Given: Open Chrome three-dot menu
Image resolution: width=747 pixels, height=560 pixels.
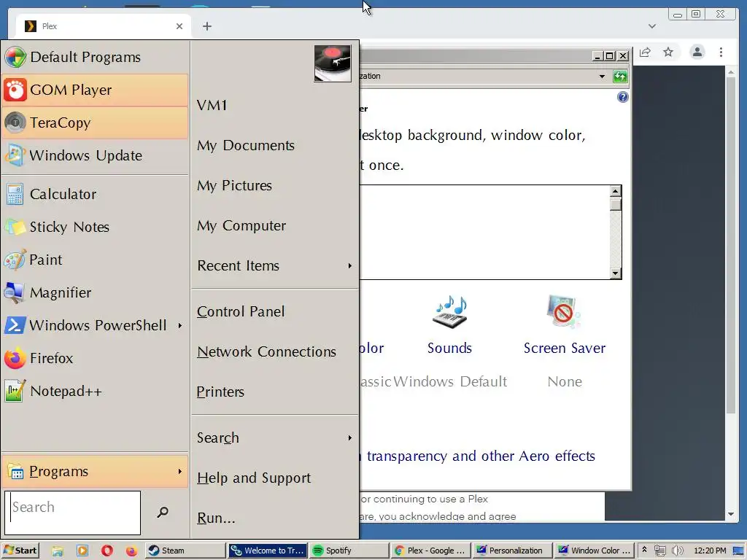Looking at the screenshot, I should click(721, 52).
